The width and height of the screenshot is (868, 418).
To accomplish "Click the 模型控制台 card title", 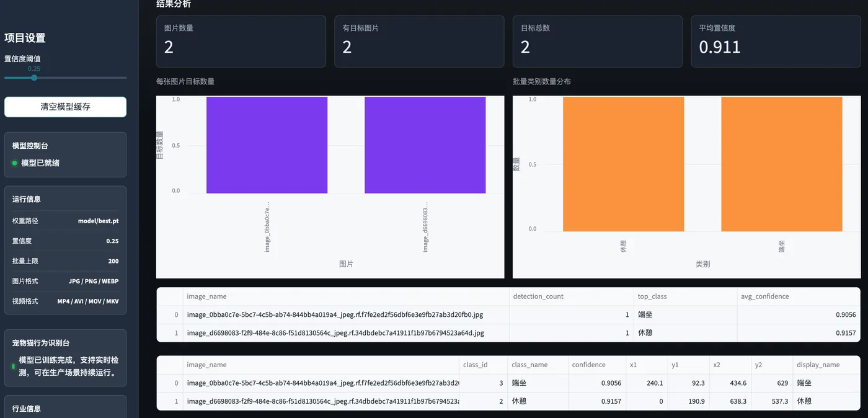I will pos(30,146).
